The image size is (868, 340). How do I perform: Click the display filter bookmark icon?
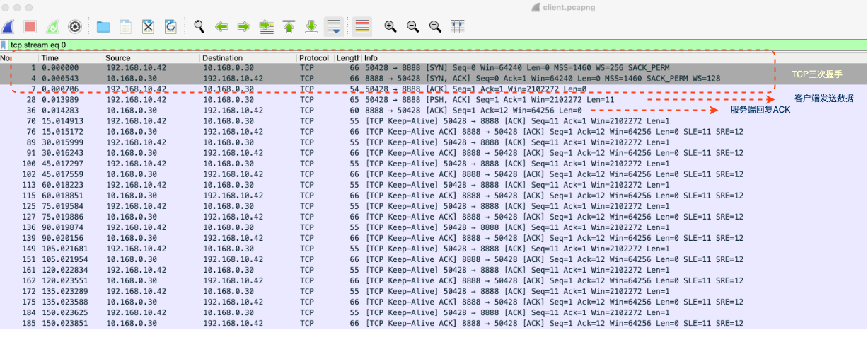point(4,45)
